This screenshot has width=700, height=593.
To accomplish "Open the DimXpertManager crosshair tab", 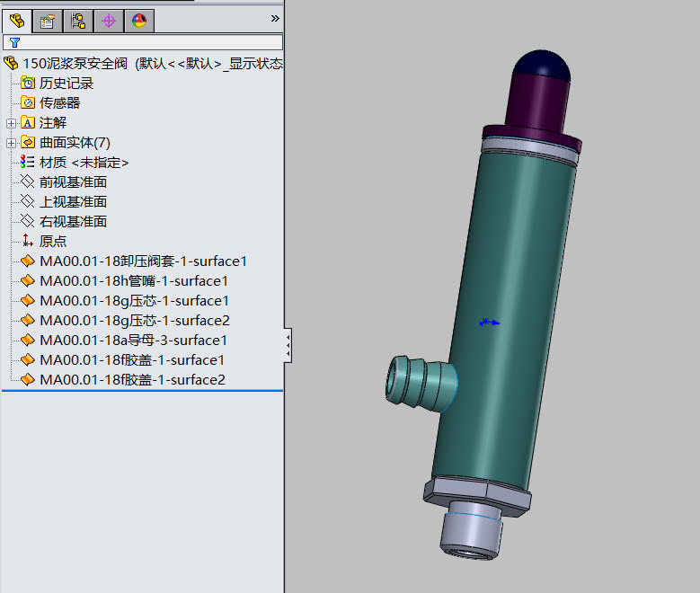I will tap(109, 21).
